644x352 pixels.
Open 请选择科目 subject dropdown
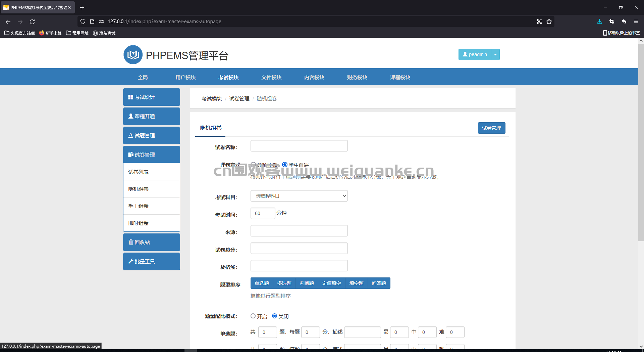(x=299, y=196)
